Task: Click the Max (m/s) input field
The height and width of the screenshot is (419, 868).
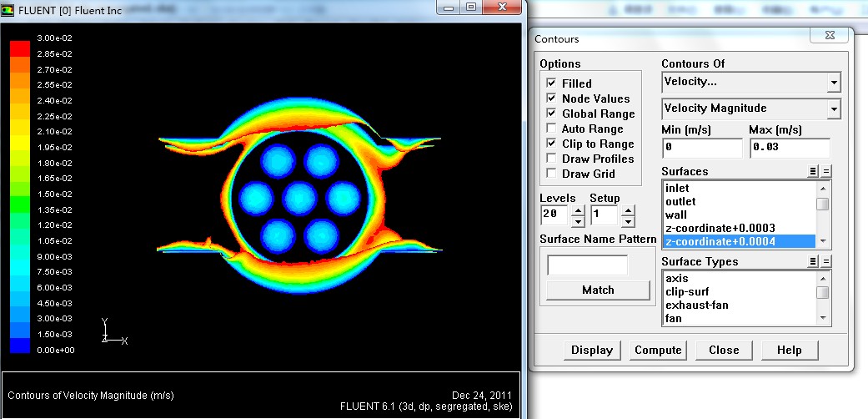Action: (x=789, y=148)
